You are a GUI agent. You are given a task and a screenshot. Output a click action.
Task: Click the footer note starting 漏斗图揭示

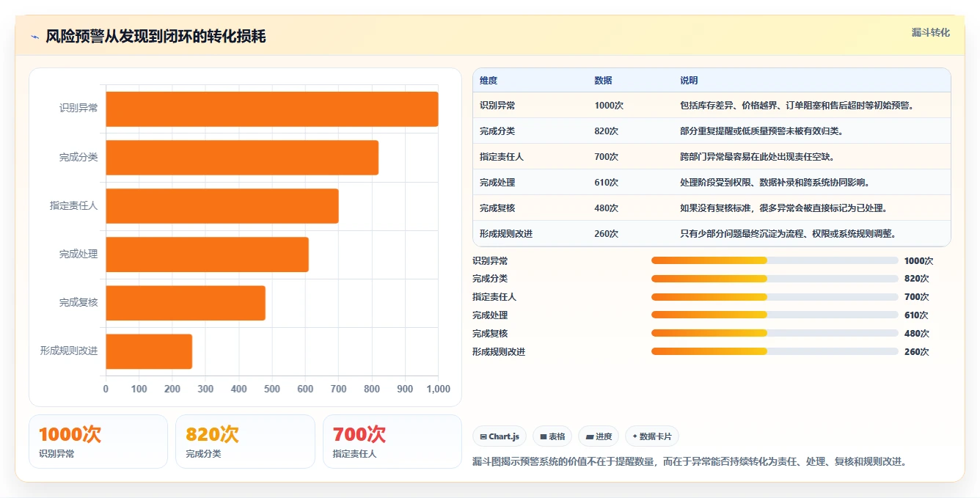(691, 462)
